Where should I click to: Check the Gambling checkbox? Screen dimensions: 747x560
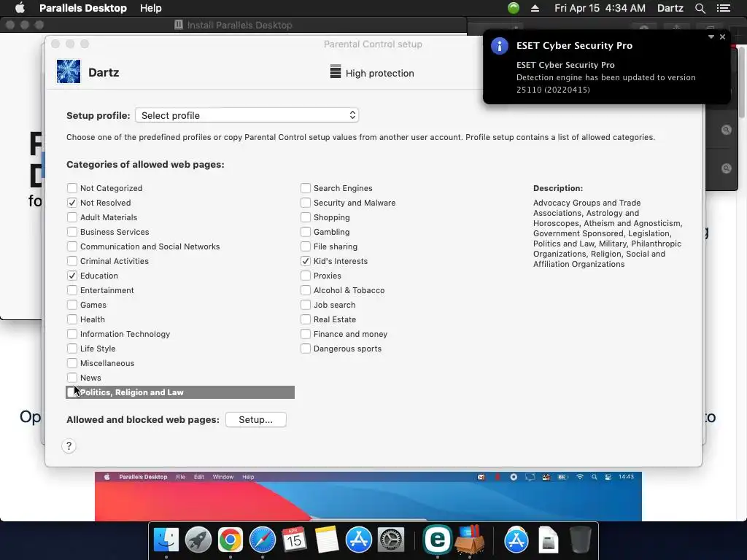point(306,232)
